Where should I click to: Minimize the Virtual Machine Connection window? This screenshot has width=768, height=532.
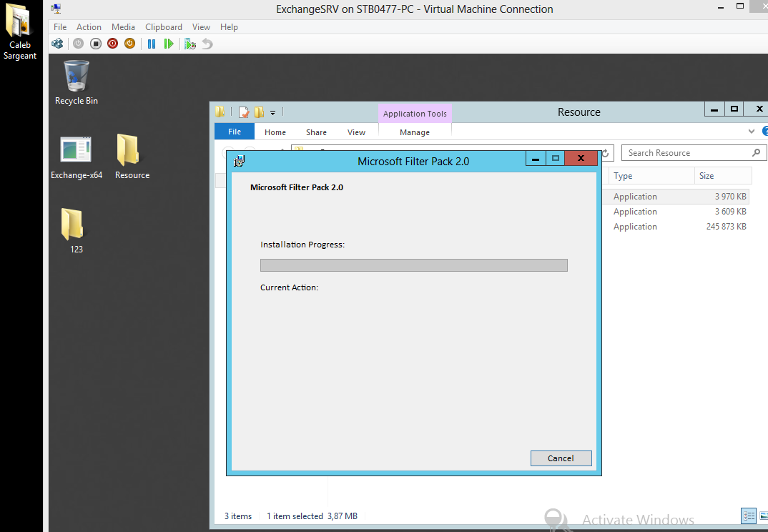tap(721, 8)
